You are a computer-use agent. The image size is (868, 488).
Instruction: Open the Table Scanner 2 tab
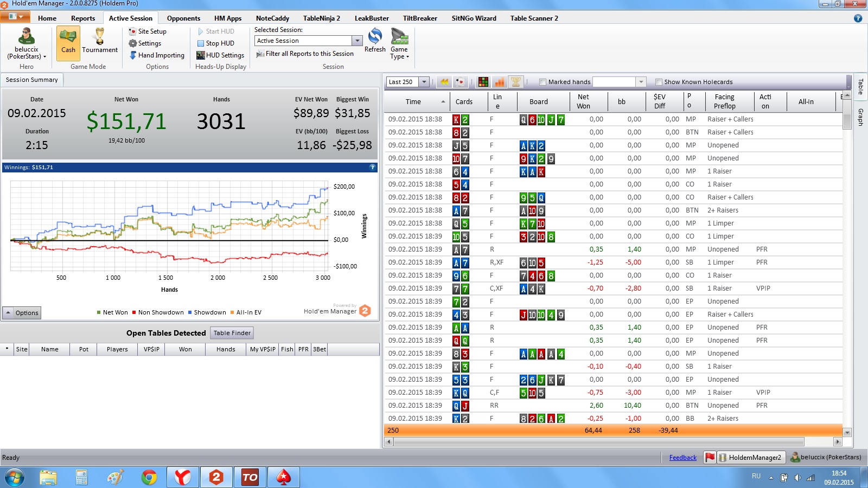pyautogui.click(x=534, y=18)
